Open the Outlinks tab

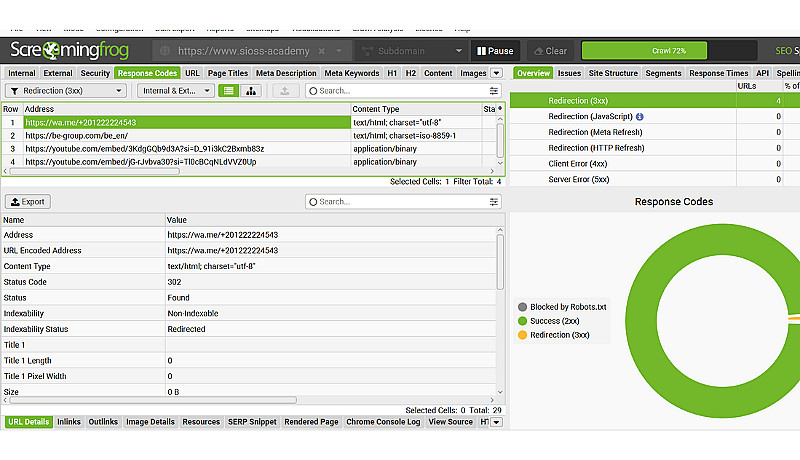(x=103, y=422)
